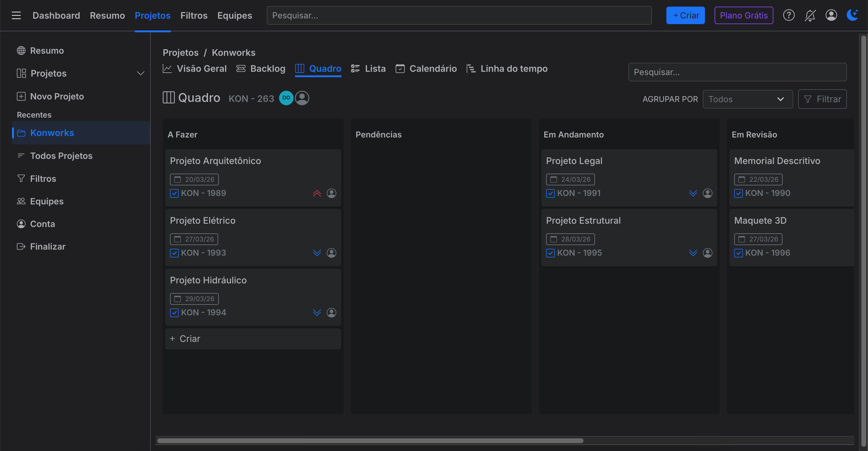
Task: Click the assignee avatar on Projeto Legal card
Action: point(707,193)
